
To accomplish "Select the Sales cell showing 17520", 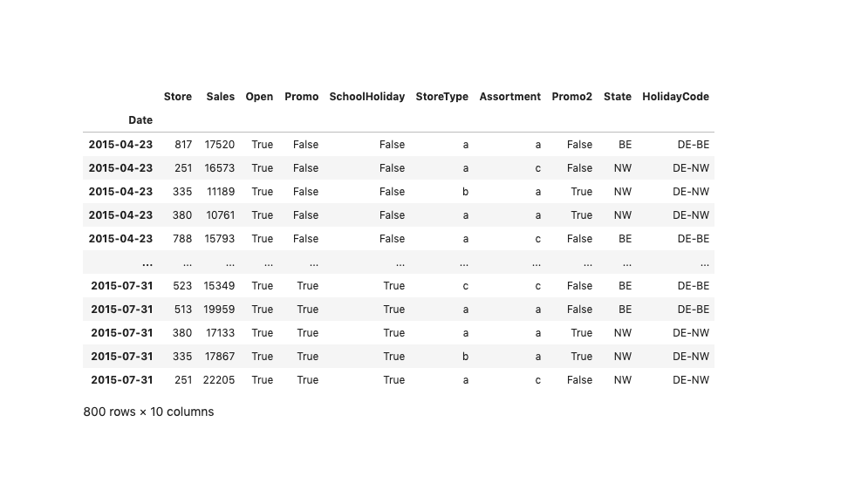I will [x=219, y=145].
